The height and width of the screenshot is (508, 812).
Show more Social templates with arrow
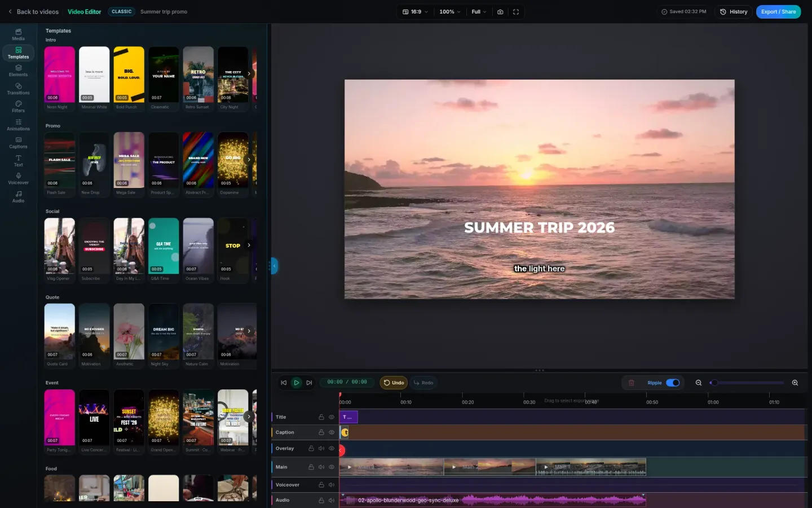[249, 246]
